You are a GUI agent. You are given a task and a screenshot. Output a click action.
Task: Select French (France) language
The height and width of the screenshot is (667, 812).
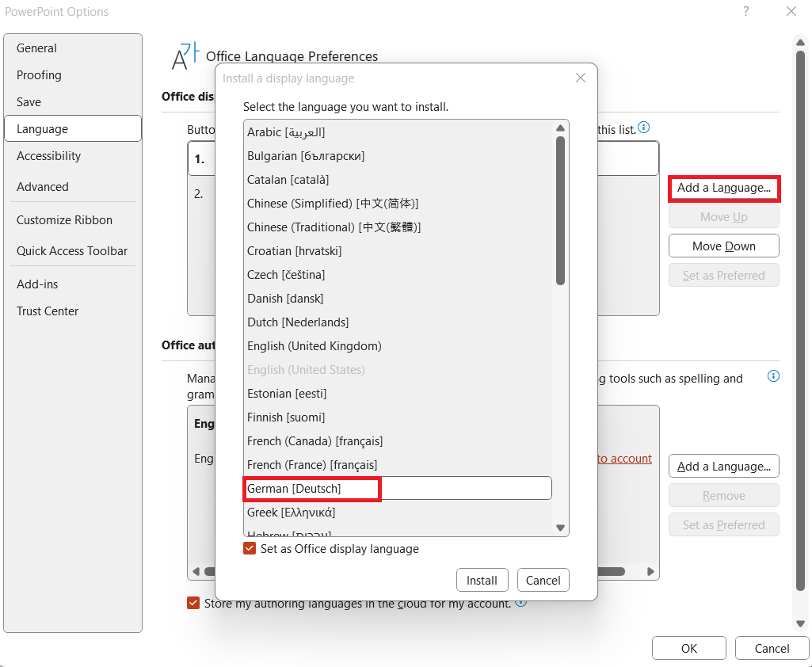(x=398, y=465)
